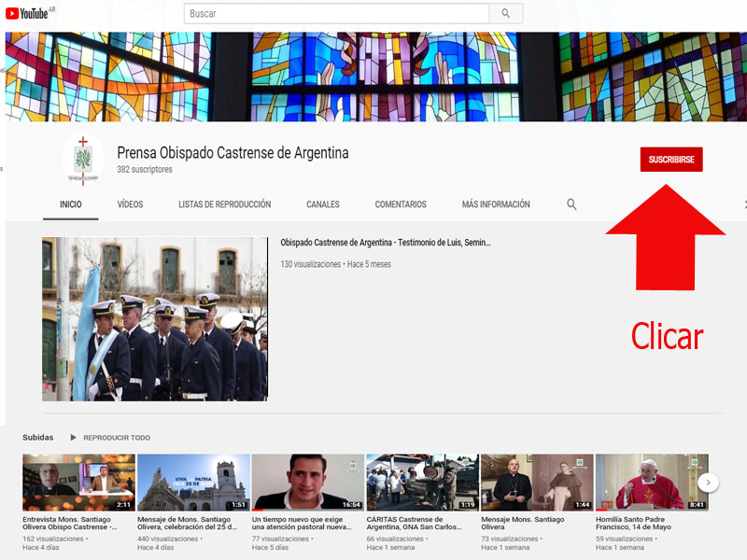Click the title Homilía Santo Padre Francisco, 14 de Mayo

pos(634,523)
